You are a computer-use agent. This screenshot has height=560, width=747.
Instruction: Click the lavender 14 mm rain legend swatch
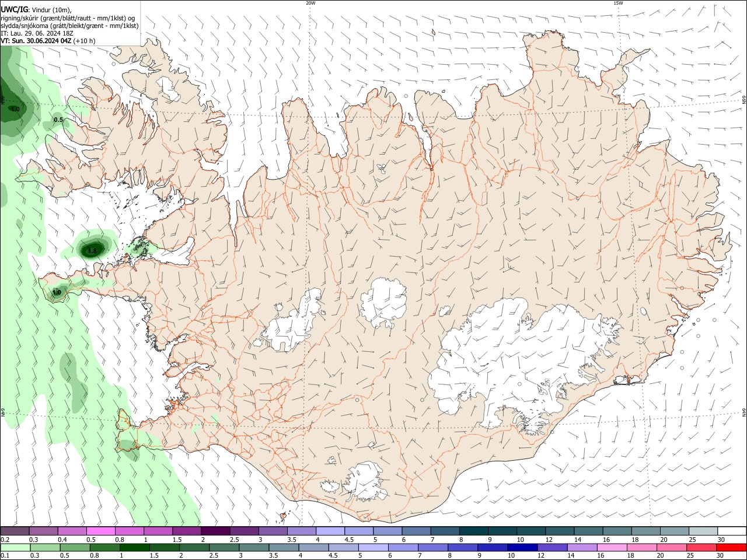coord(582,548)
